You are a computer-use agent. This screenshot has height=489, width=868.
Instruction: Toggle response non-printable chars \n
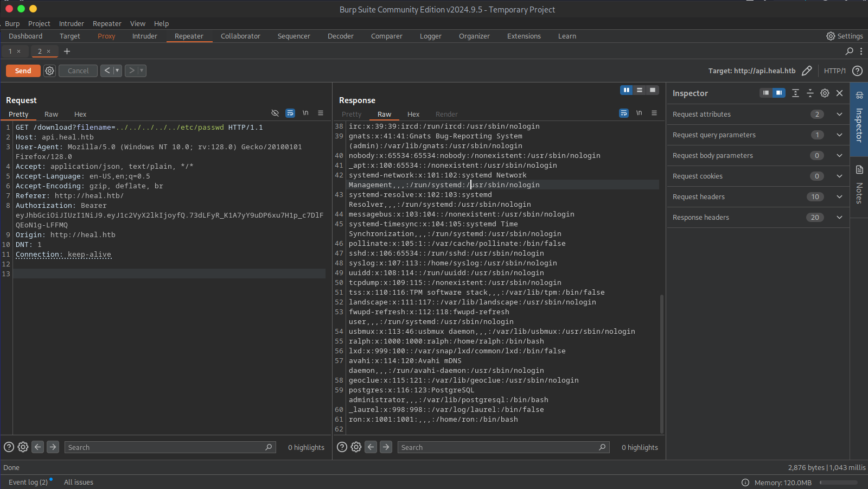639,113
